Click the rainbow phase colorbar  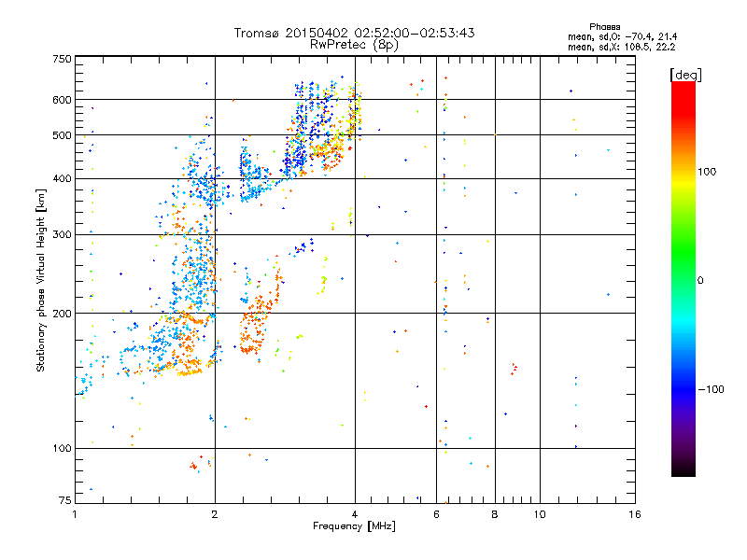[x=684, y=278]
